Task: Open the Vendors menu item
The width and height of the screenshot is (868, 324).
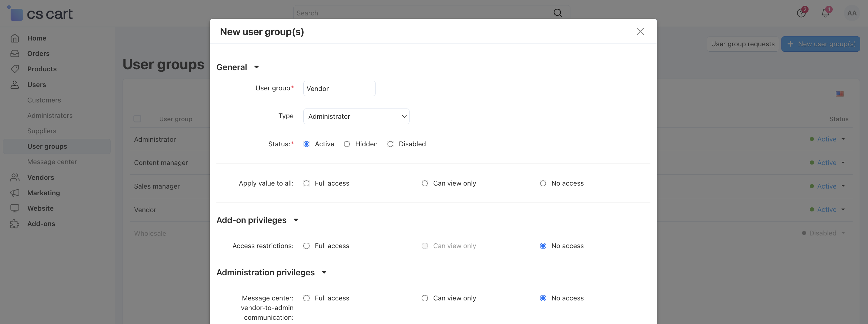Action: [40, 177]
